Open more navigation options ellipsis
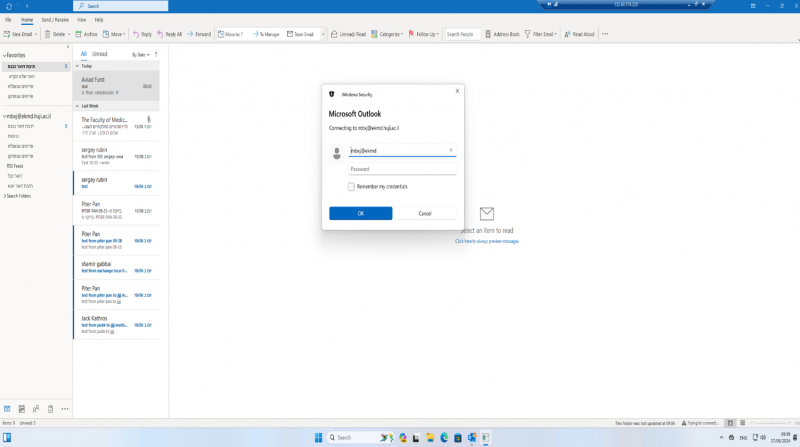The height and width of the screenshot is (447, 800). click(x=65, y=409)
